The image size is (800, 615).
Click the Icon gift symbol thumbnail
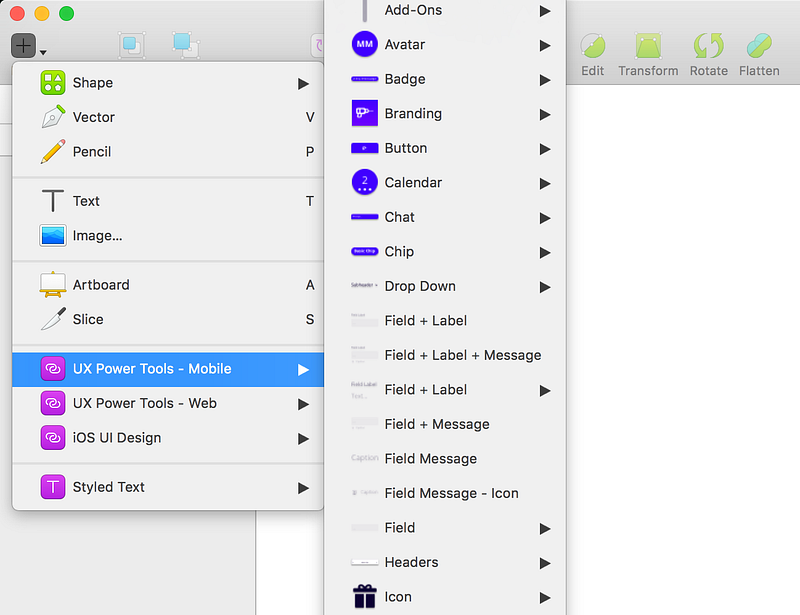tap(365, 597)
